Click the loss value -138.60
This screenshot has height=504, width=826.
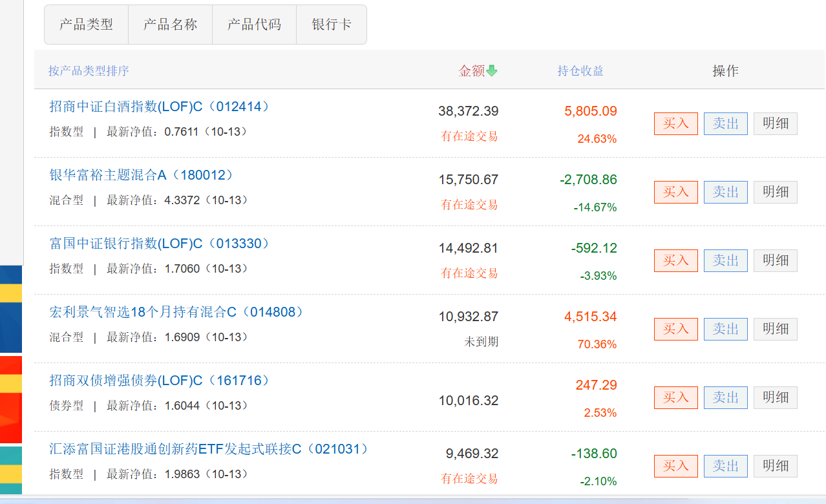pos(595,454)
